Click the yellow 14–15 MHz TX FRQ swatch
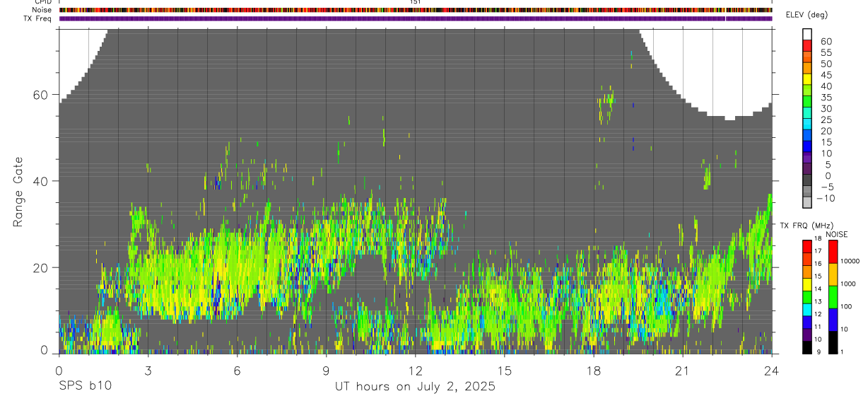Screen dimensions: 868x401 click(x=807, y=284)
